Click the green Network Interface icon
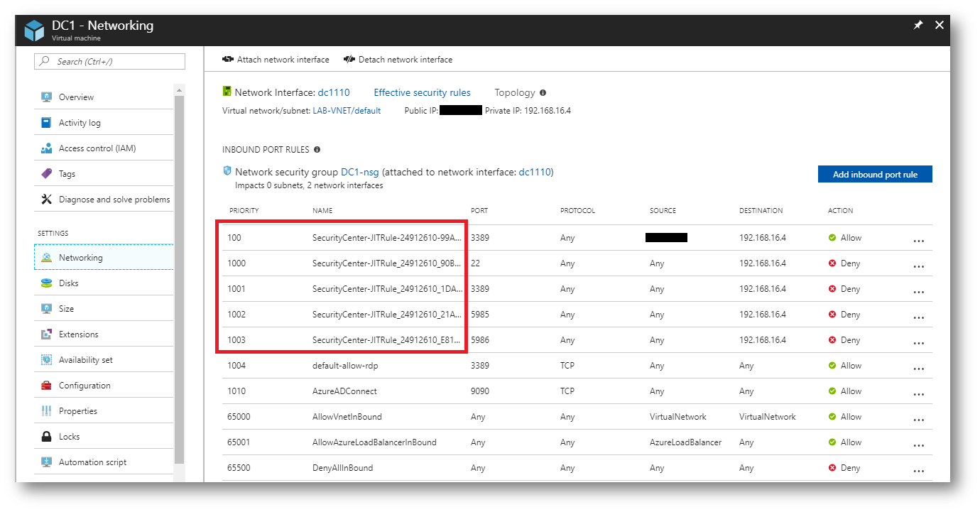This screenshot has height=512, width=980. [227, 92]
